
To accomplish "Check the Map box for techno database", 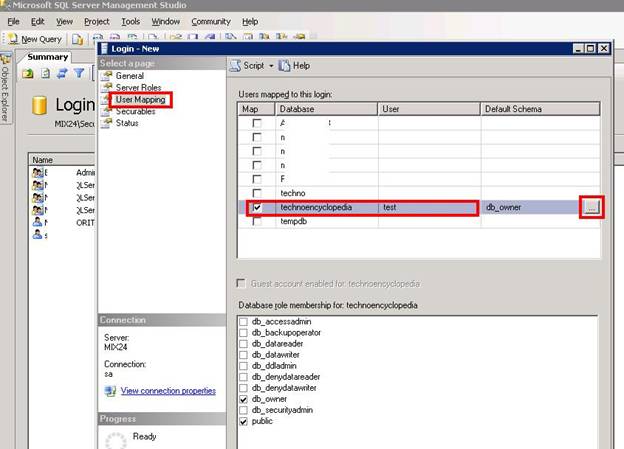I will (x=257, y=193).
